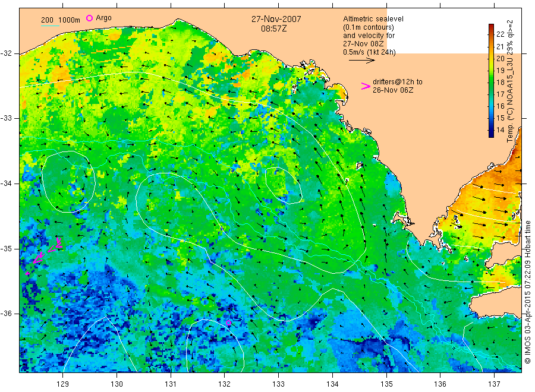
Task: Click the longitude label '130'
Action: point(117,384)
